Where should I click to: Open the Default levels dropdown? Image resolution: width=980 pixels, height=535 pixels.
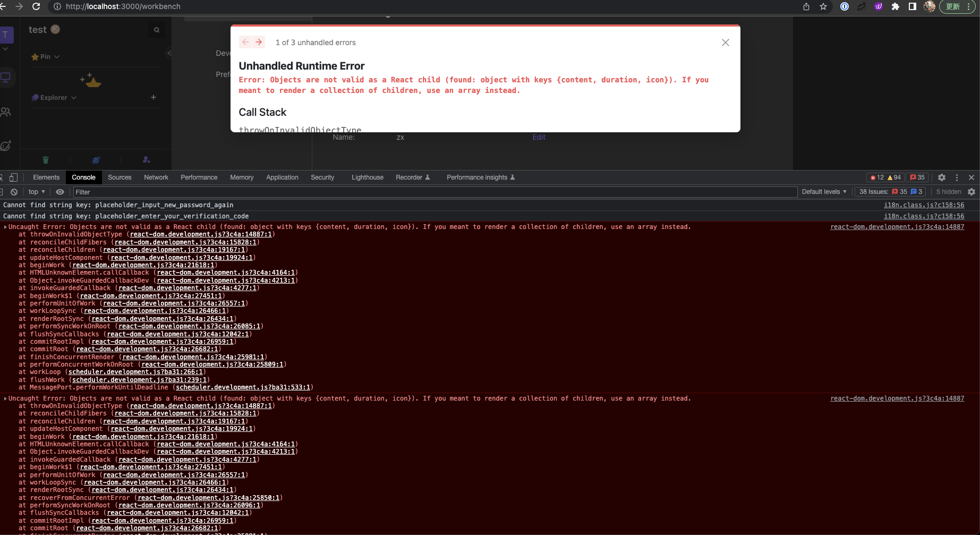[x=824, y=192]
